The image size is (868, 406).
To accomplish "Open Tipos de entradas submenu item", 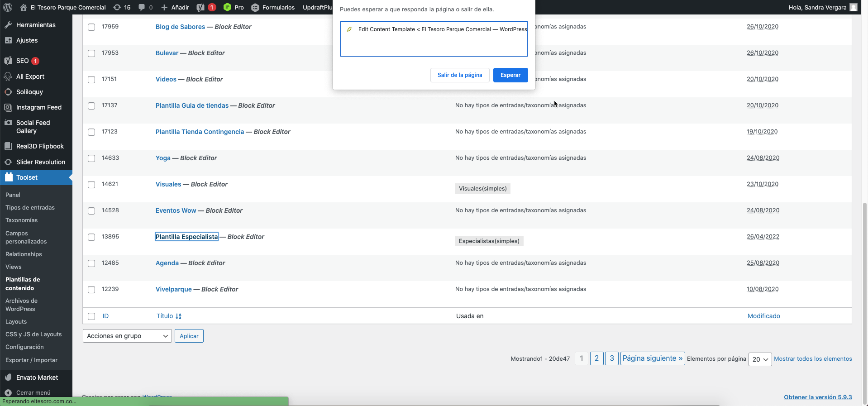I will 30,207.
